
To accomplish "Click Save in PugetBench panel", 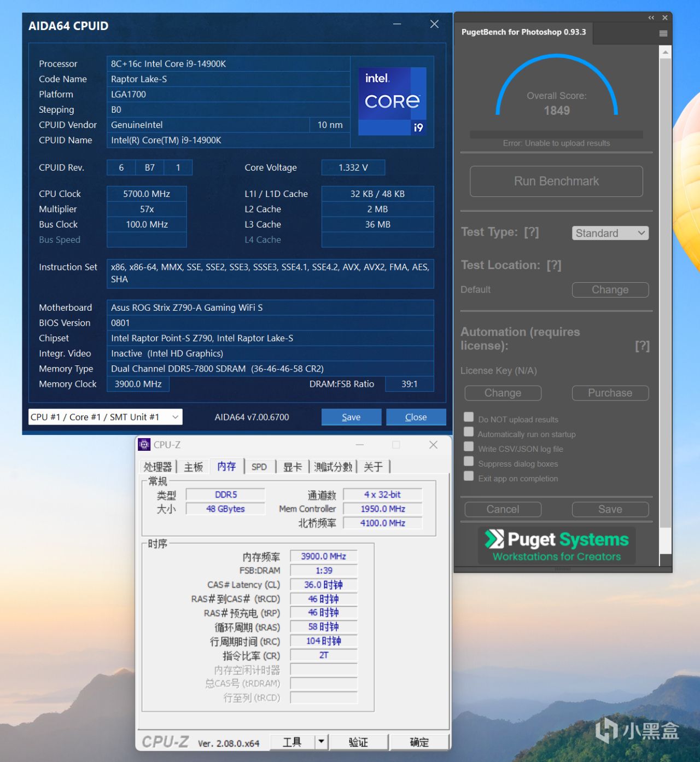I will click(610, 509).
